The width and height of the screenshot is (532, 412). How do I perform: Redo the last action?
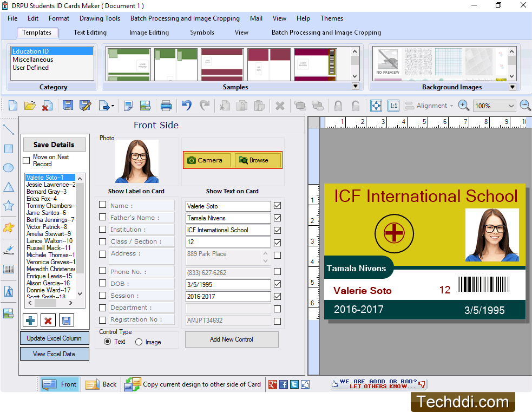coord(204,106)
